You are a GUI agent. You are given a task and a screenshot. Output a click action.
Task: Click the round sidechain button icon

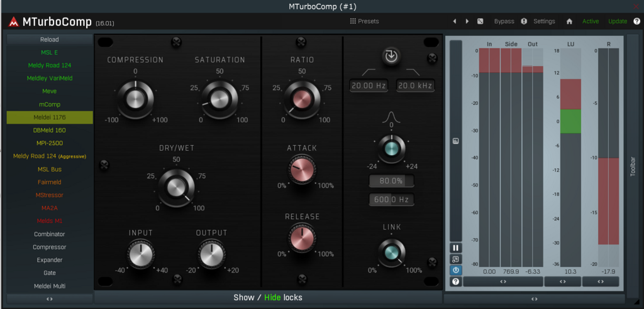click(391, 57)
